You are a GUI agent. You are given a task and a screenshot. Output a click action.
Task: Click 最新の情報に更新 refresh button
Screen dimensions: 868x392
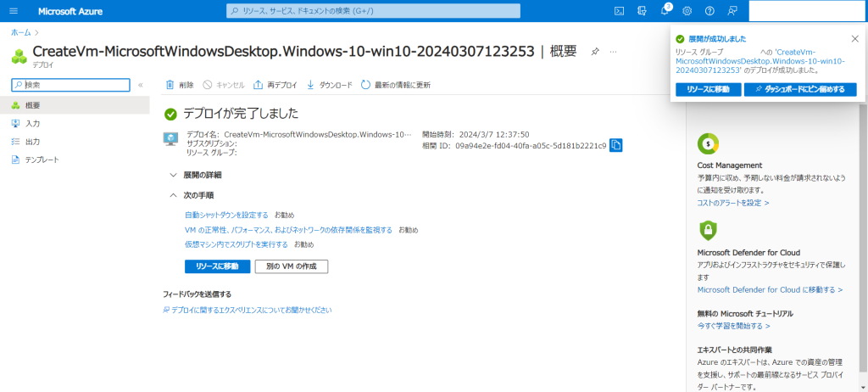point(396,85)
